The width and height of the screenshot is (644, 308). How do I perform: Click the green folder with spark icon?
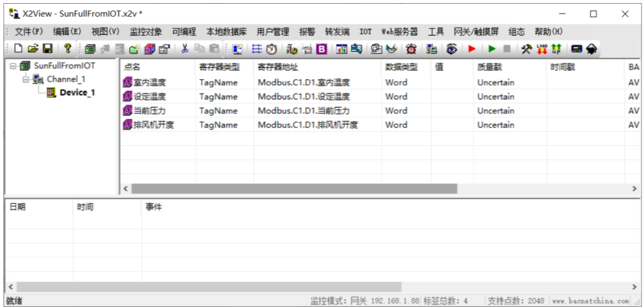point(135,49)
